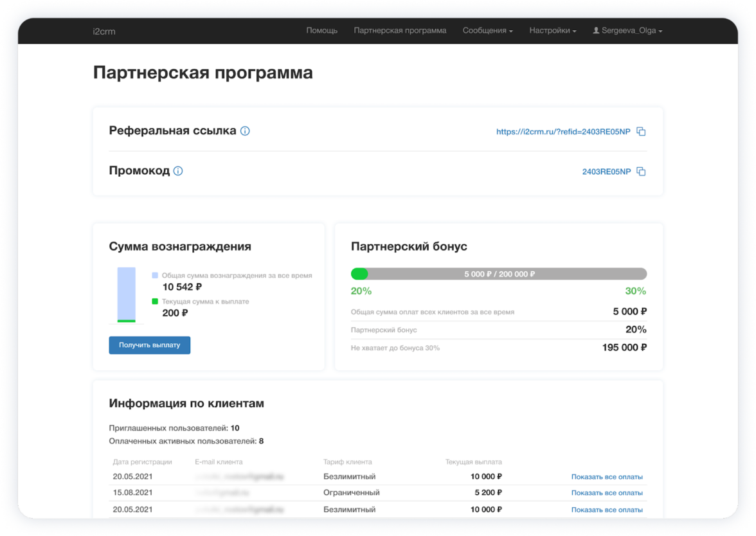Click info icon next to Реферальная ссылка
Viewport: 756px width, 536px height.
245,131
